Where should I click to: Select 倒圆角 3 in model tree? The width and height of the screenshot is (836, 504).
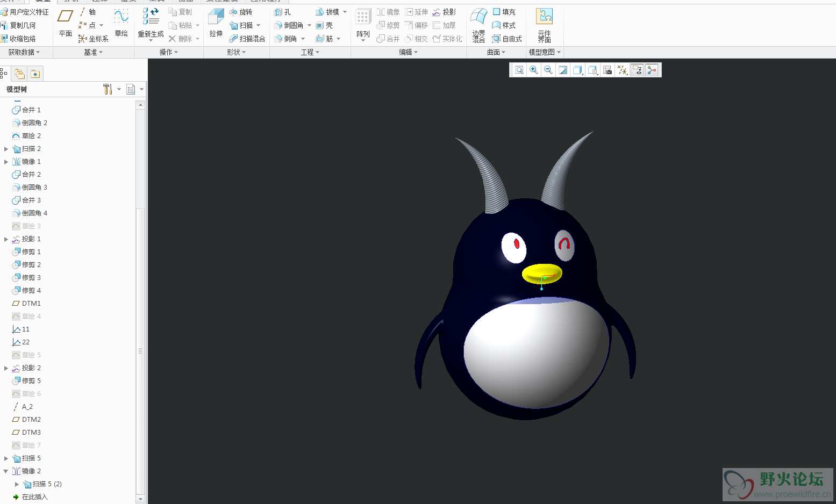coord(30,188)
